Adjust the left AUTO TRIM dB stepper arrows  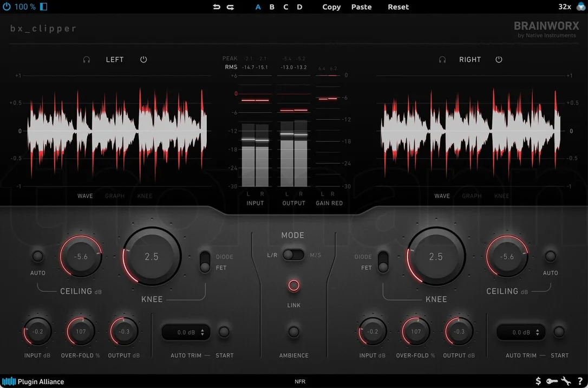(x=202, y=333)
